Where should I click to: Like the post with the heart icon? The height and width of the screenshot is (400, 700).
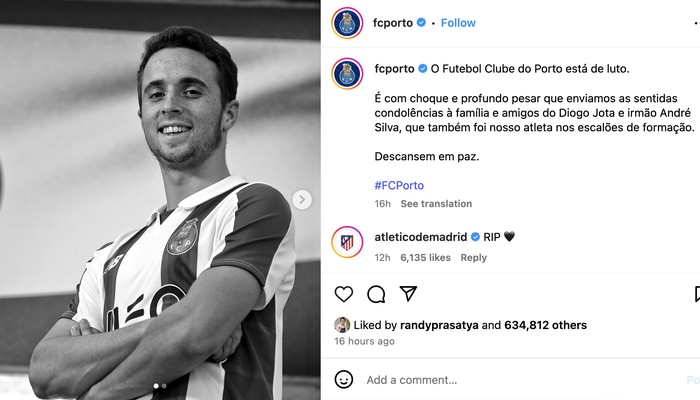(x=344, y=294)
